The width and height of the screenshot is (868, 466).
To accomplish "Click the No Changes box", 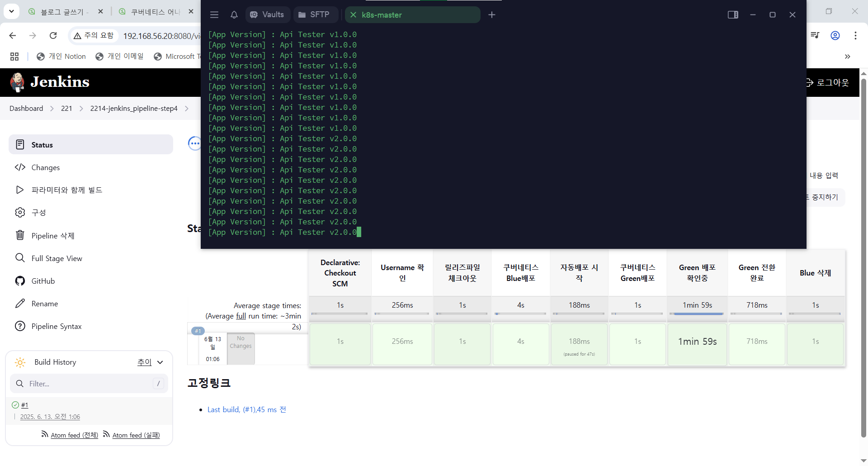I will tap(241, 348).
